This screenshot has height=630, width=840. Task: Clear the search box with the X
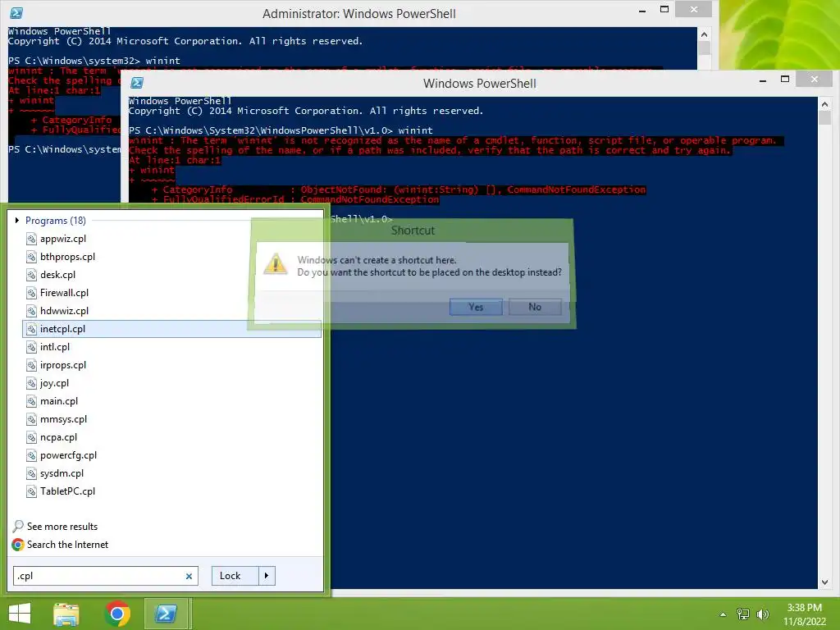tap(189, 577)
